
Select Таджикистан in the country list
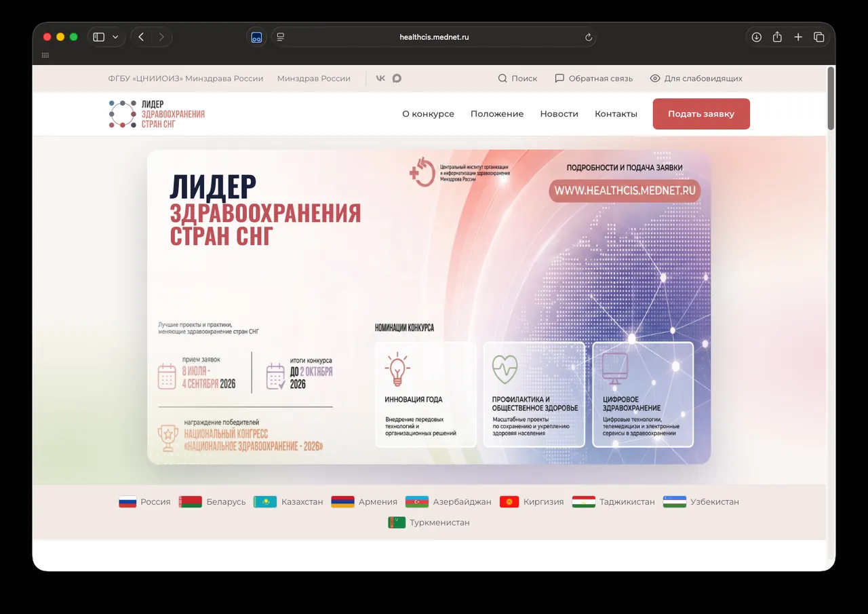tap(613, 502)
